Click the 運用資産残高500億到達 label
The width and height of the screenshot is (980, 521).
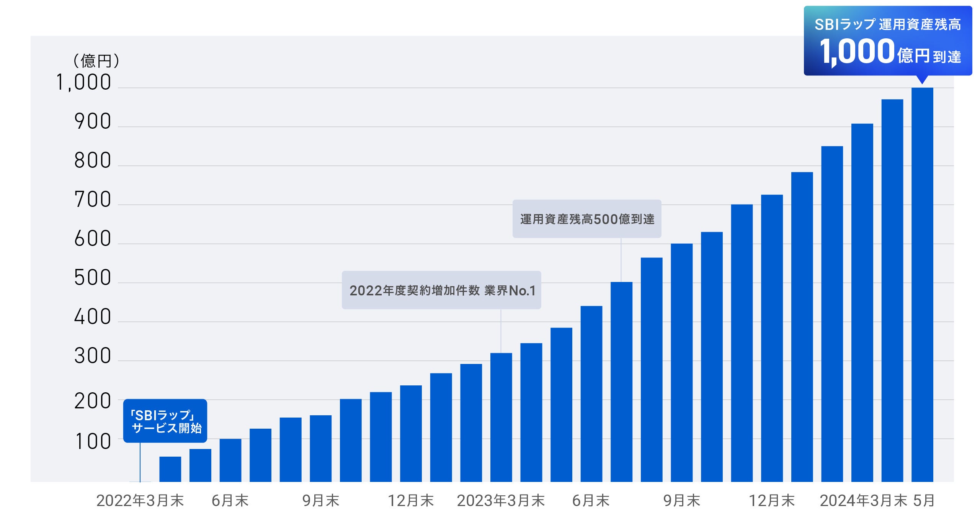coord(587,219)
